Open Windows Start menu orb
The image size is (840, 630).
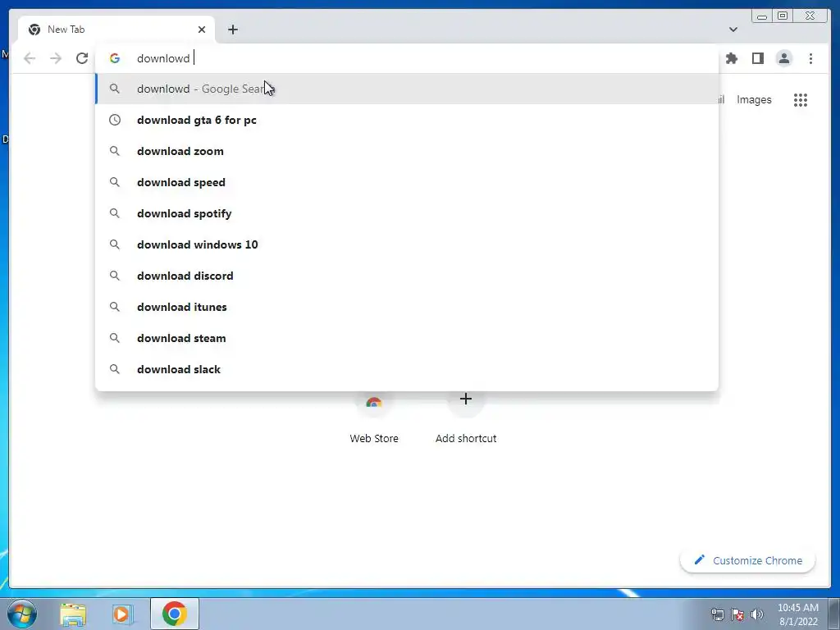(x=22, y=614)
